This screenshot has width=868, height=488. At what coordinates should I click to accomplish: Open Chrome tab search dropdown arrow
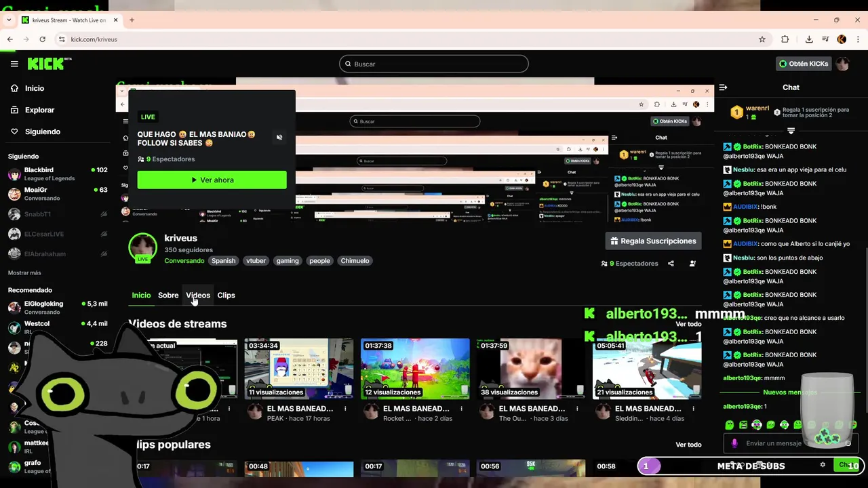9,20
